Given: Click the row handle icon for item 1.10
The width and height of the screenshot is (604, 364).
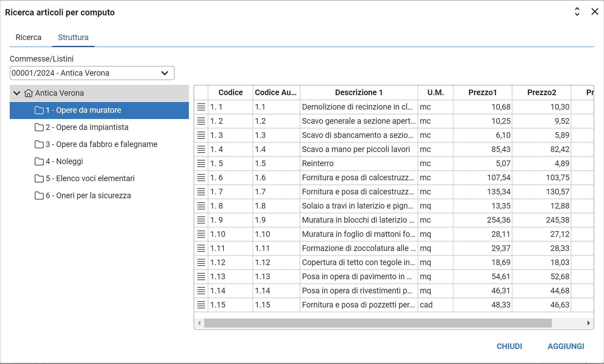Looking at the screenshot, I should pyautogui.click(x=201, y=234).
